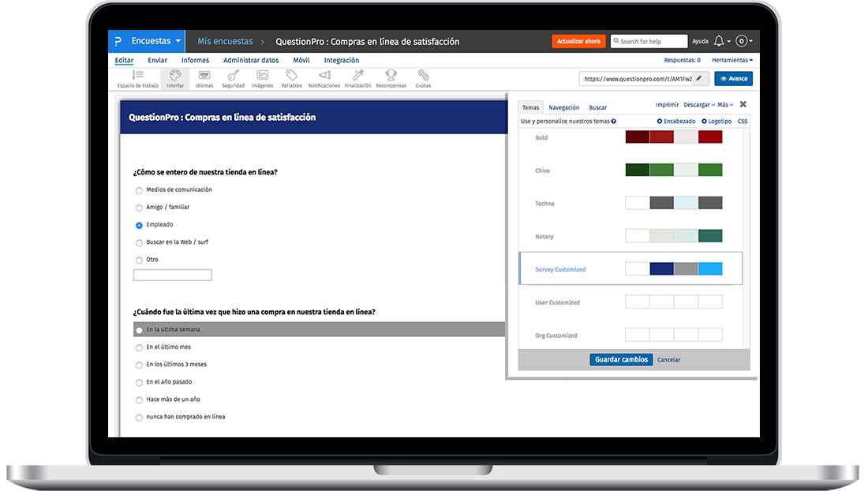Open the Encuestas dropdown menu

point(156,41)
